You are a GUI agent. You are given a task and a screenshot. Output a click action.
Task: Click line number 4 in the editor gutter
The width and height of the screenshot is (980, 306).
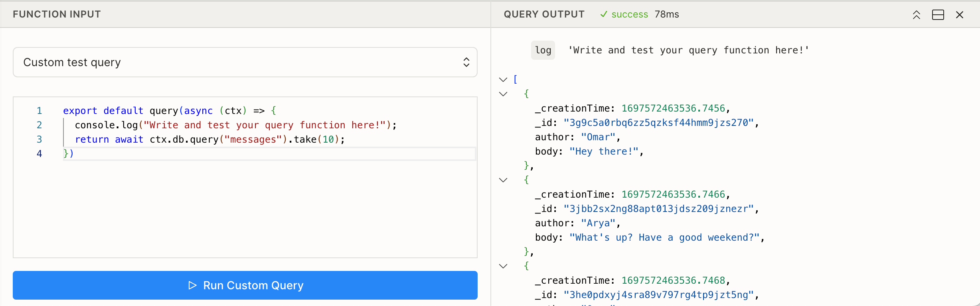pyautogui.click(x=39, y=154)
